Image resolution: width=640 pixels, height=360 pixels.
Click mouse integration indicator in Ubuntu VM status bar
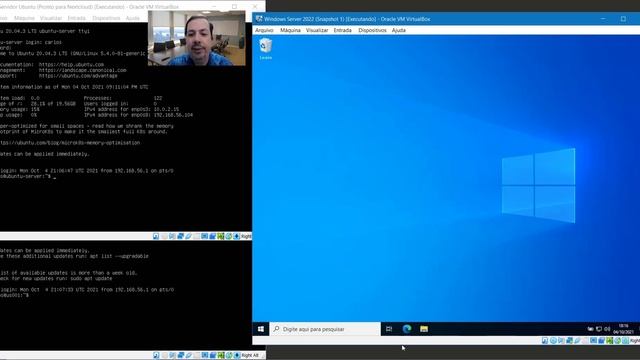click(x=229, y=236)
